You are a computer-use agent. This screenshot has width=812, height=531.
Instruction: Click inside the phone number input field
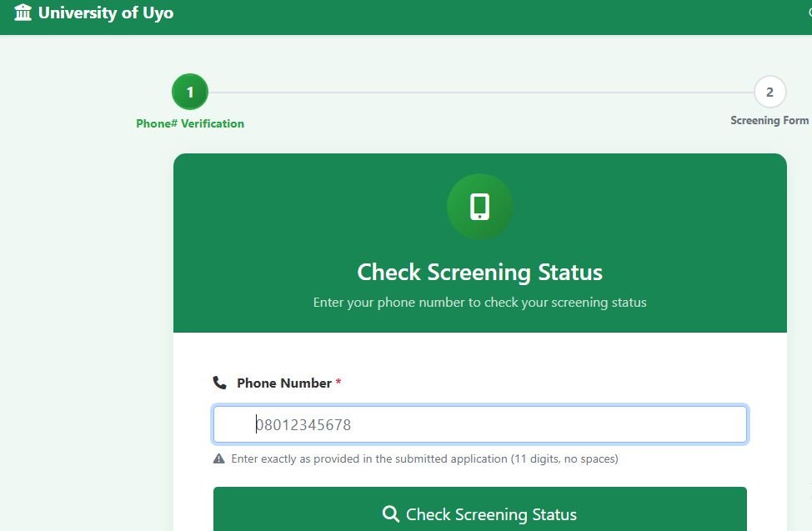click(x=479, y=424)
